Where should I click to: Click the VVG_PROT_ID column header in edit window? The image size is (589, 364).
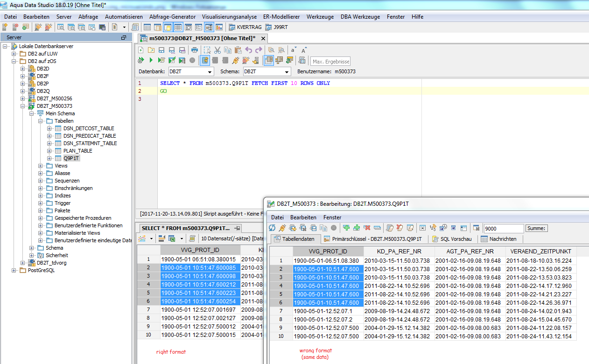pyautogui.click(x=328, y=251)
